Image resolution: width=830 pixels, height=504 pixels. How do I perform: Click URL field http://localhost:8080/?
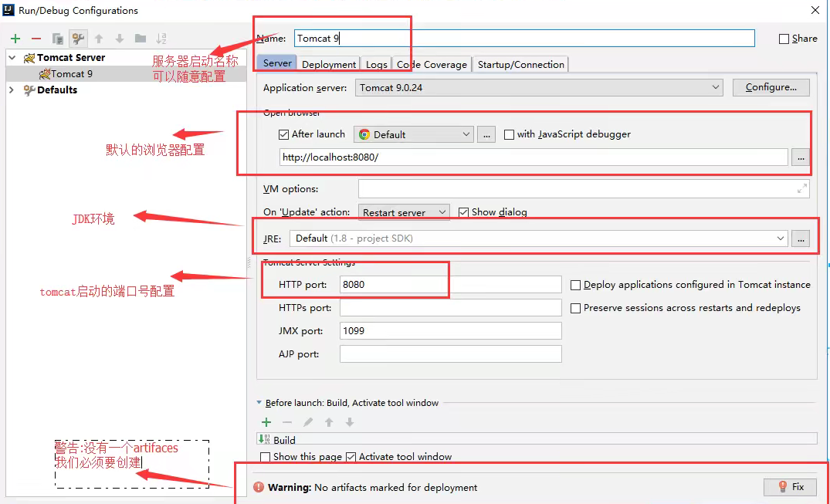(x=534, y=157)
